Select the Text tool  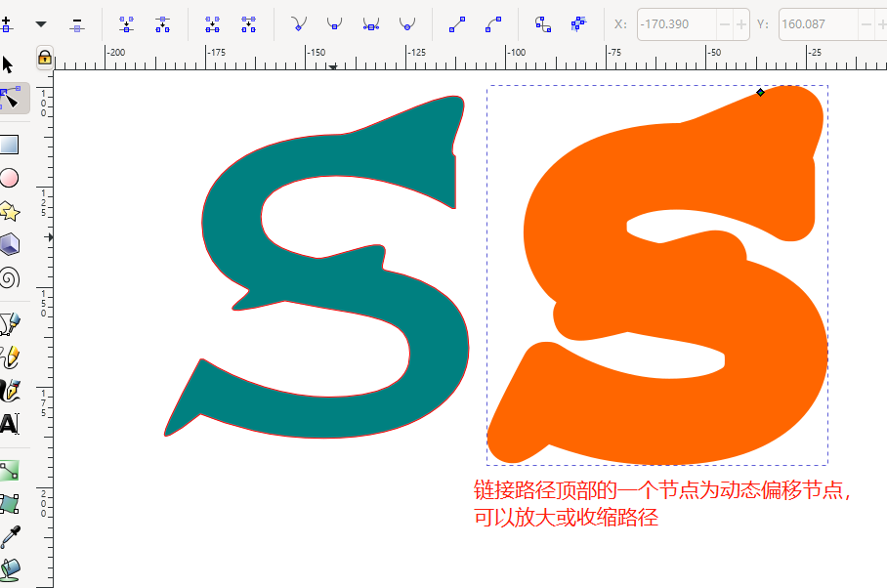pyautogui.click(x=9, y=424)
